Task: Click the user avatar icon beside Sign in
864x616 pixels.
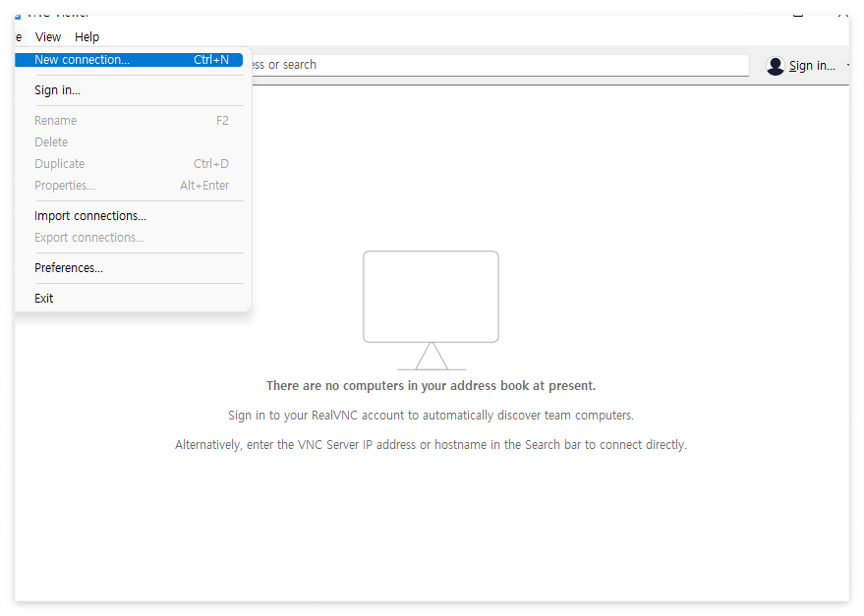Action: point(775,66)
